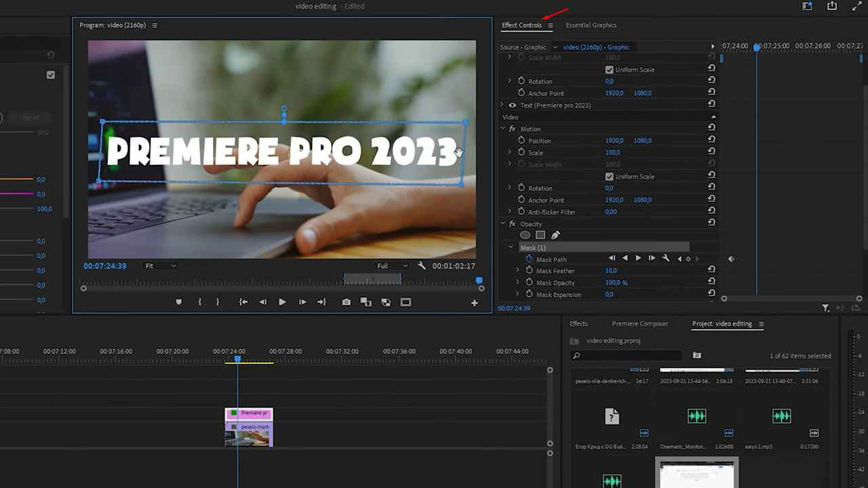The image size is (868, 488).
Task: Open mask tracking method wrench menu
Action: (x=666, y=259)
